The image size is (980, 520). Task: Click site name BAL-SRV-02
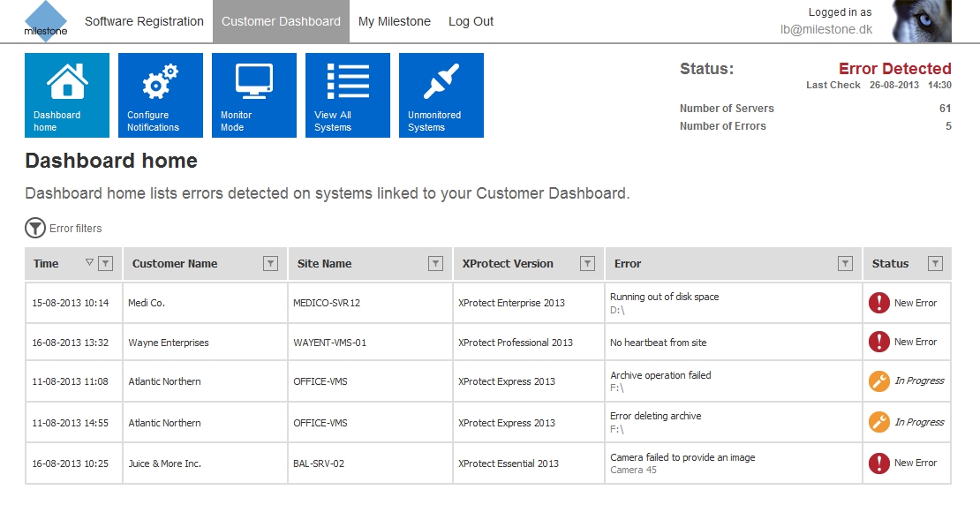pos(319,463)
